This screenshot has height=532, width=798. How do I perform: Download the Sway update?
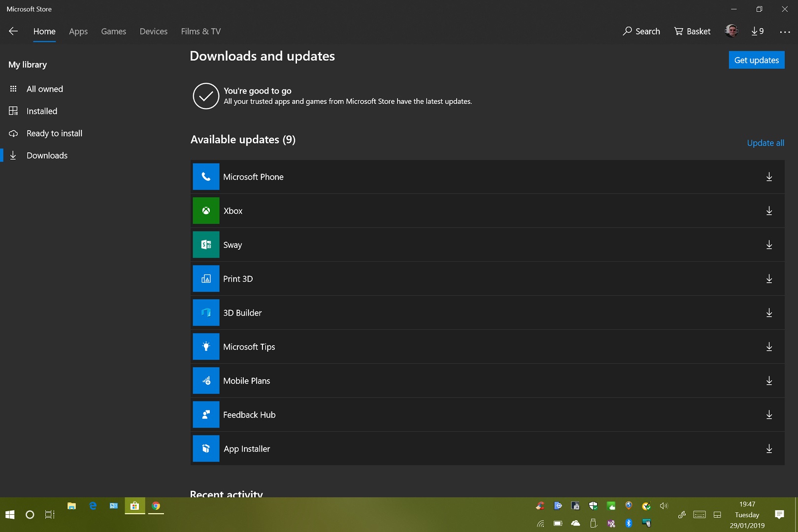769,245
